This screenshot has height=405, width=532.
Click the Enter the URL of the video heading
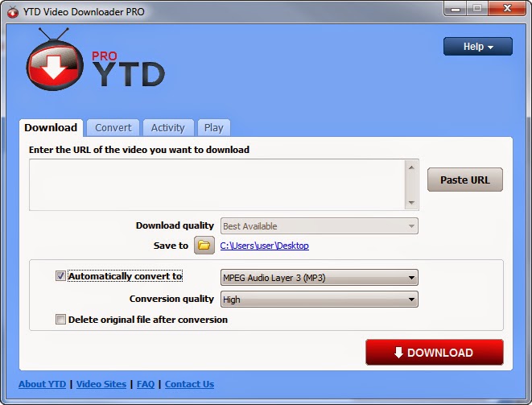click(139, 150)
